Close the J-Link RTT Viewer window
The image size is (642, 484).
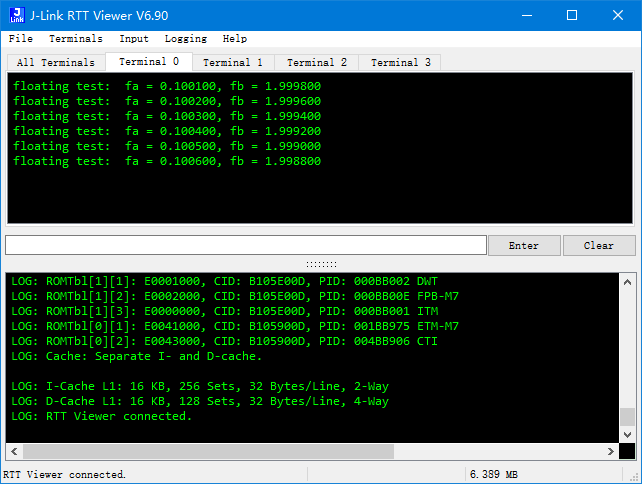[618, 16]
